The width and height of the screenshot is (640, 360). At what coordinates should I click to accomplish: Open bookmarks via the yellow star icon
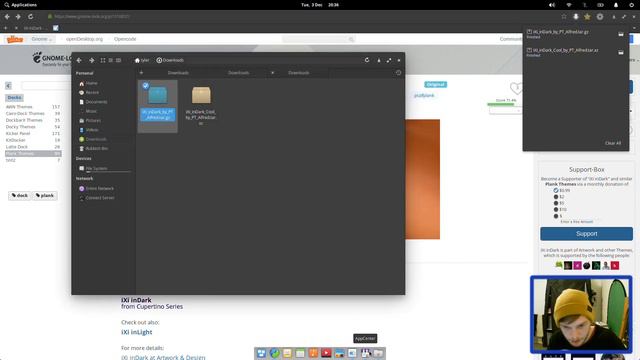click(x=587, y=17)
